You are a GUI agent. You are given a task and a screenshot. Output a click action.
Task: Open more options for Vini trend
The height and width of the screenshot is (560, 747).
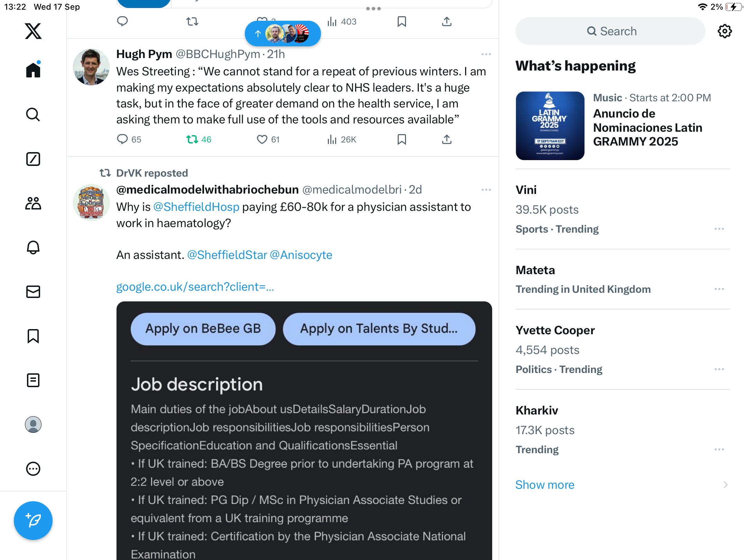[719, 229]
